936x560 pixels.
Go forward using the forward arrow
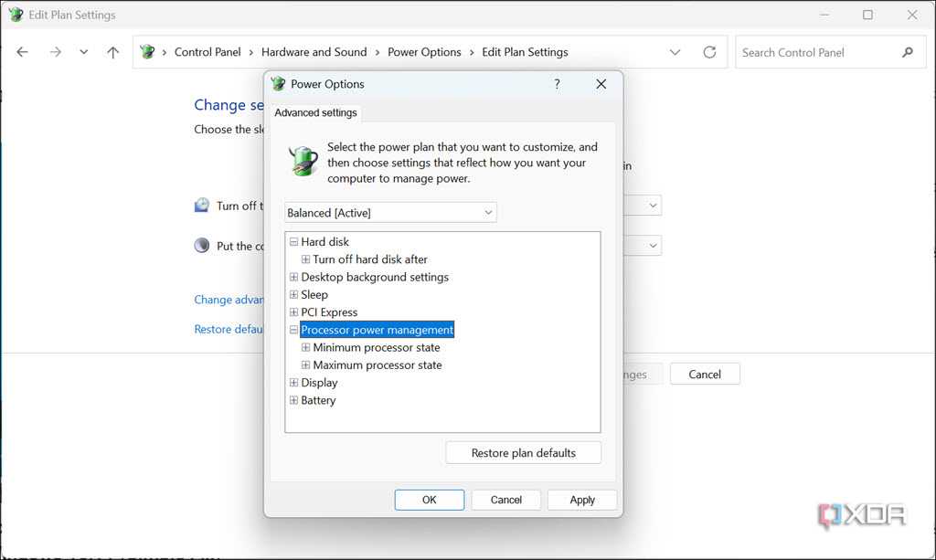[x=56, y=52]
